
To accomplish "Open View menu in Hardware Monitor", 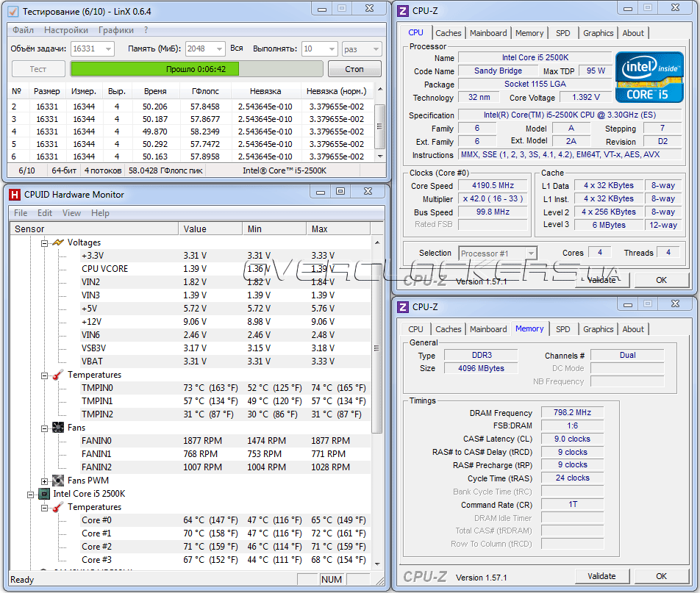I will 71,213.
